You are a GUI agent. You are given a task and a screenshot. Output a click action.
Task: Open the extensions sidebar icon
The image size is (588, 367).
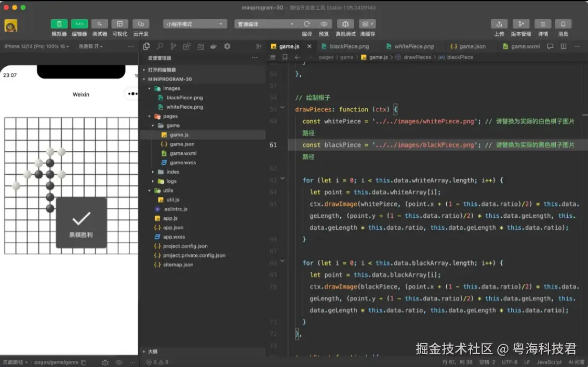coord(186,46)
